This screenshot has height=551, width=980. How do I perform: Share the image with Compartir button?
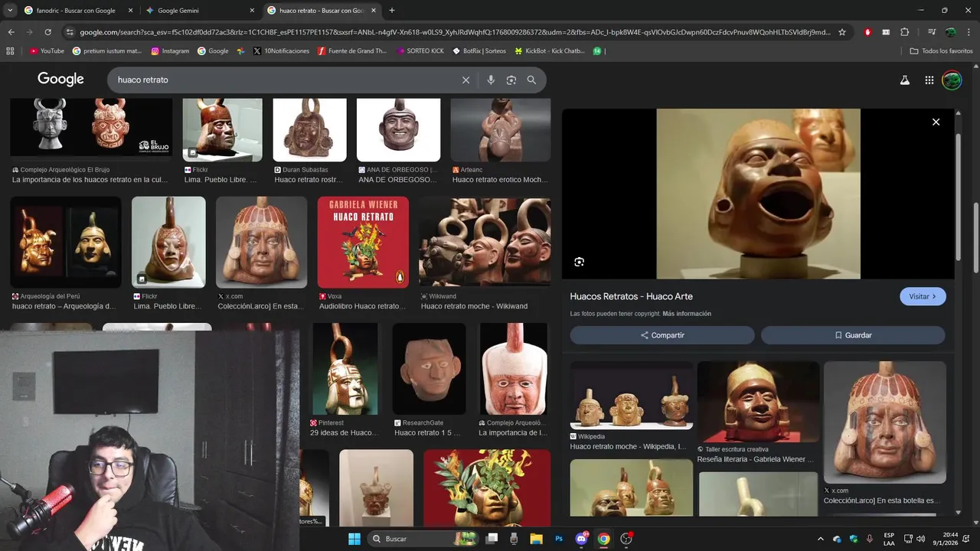(x=662, y=335)
